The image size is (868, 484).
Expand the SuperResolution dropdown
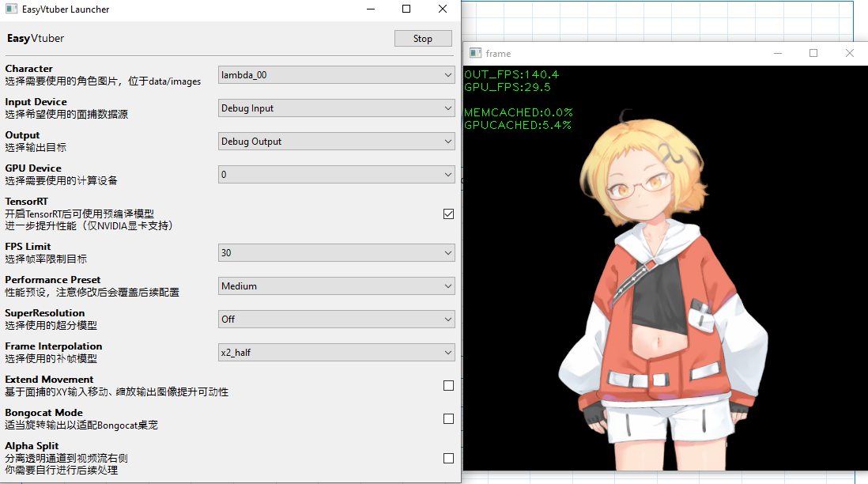pos(337,319)
